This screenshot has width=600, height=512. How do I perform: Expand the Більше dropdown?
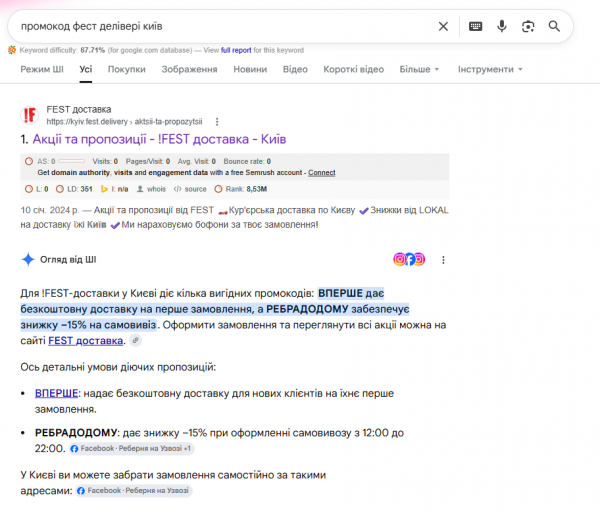(419, 69)
